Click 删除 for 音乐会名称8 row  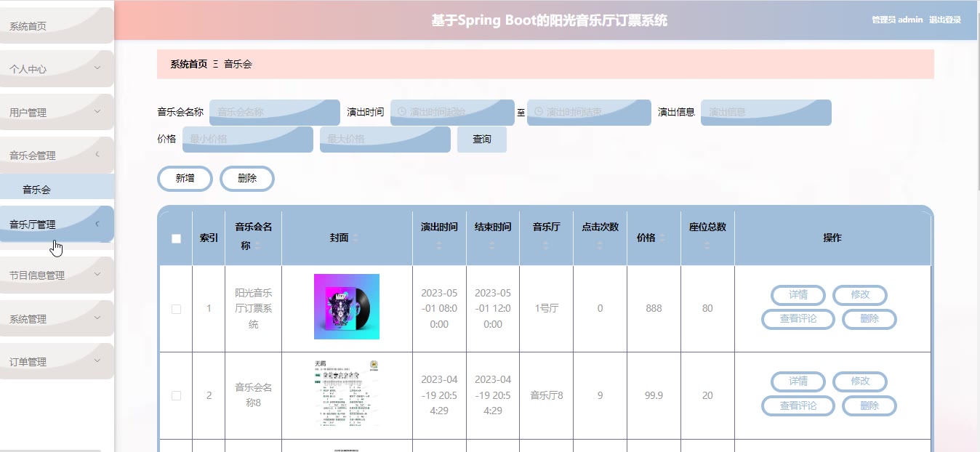(869, 406)
